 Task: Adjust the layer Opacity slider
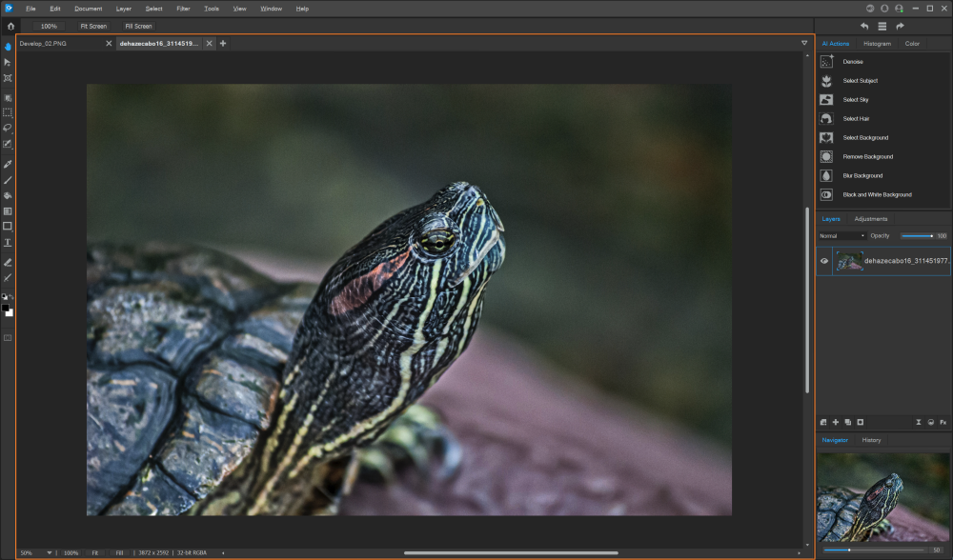tap(917, 235)
